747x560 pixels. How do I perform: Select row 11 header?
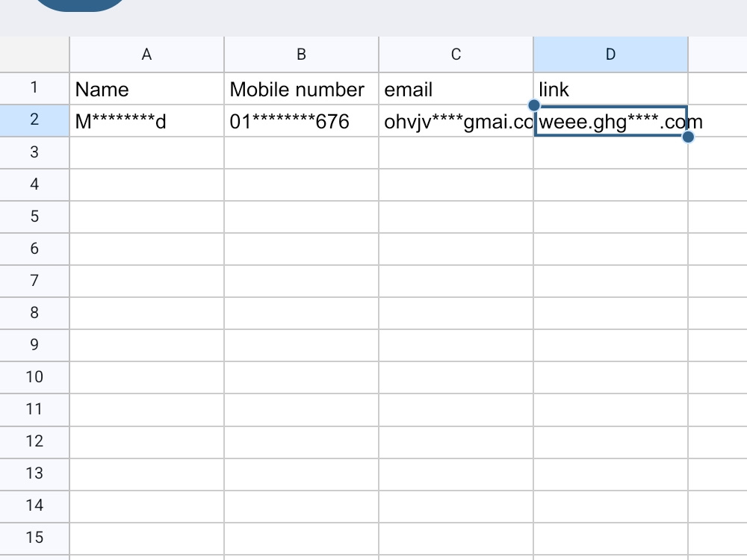(34, 409)
